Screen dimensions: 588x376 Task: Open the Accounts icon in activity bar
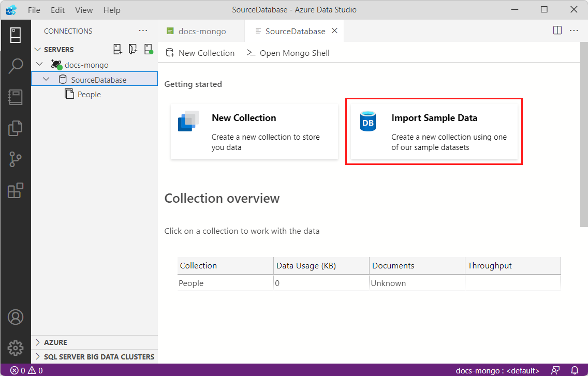[x=16, y=317]
